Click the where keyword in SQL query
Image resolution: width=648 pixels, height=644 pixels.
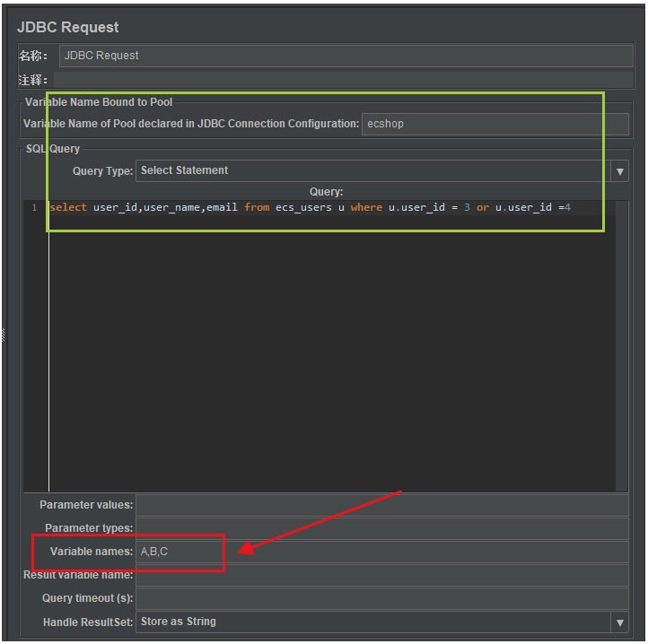click(366, 208)
